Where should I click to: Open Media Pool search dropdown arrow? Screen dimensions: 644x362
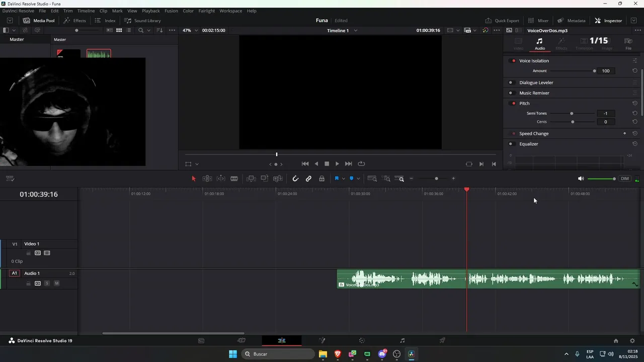tap(148, 31)
